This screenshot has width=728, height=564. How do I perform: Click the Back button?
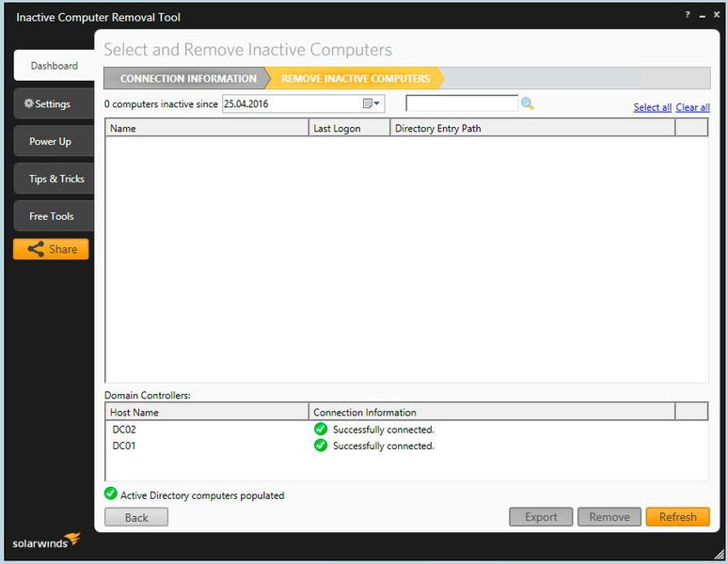[x=136, y=517]
